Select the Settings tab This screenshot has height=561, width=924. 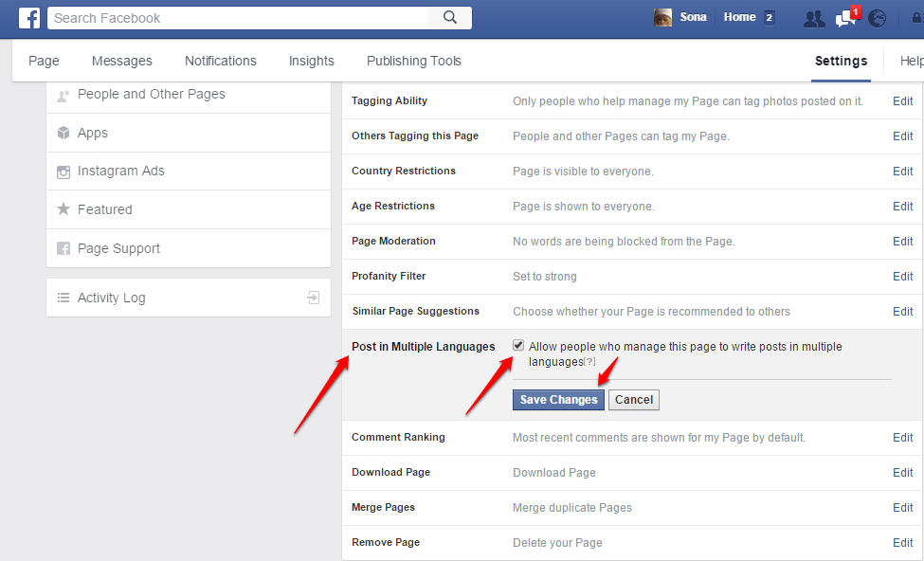click(x=841, y=61)
